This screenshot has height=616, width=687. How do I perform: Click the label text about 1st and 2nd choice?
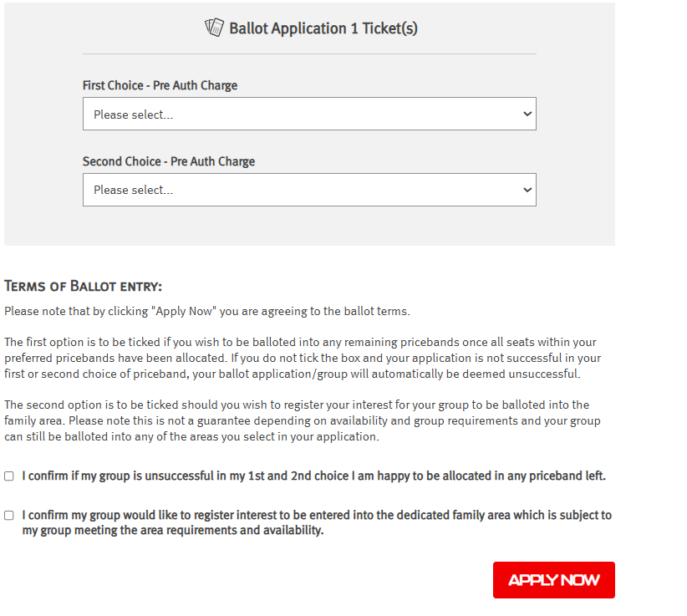click(x=313, y=476)
